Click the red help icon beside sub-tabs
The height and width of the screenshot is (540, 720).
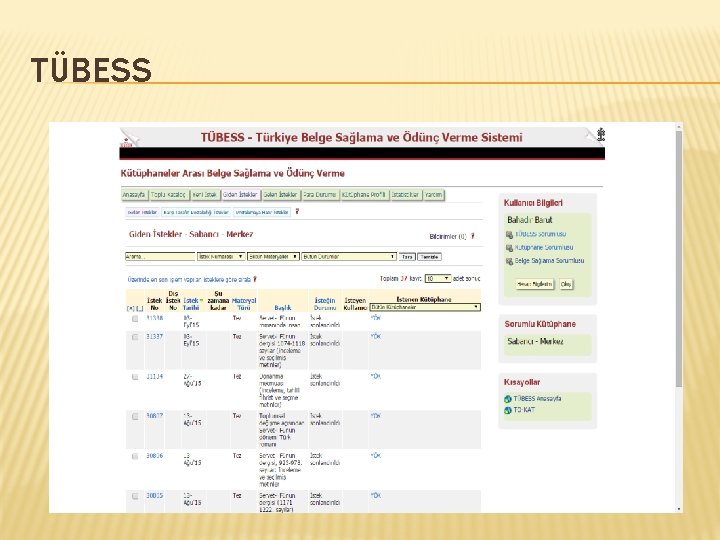(x=297, y=212)
